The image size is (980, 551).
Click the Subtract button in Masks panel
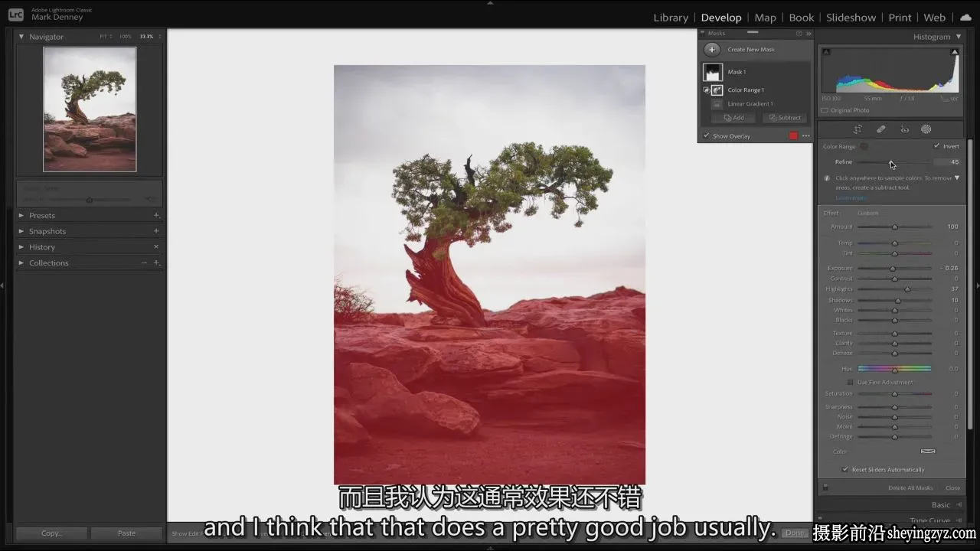(x=784, y=118)
